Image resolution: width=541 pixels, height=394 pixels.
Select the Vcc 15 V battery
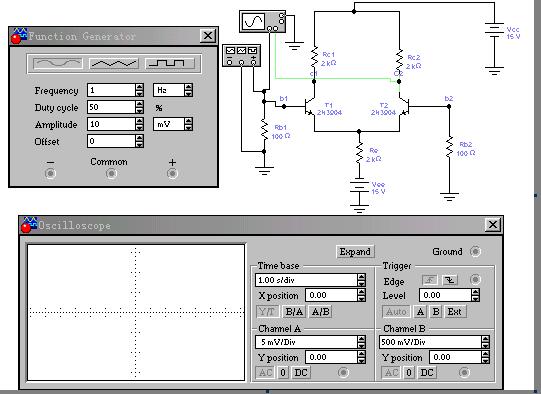pos(494,30)
